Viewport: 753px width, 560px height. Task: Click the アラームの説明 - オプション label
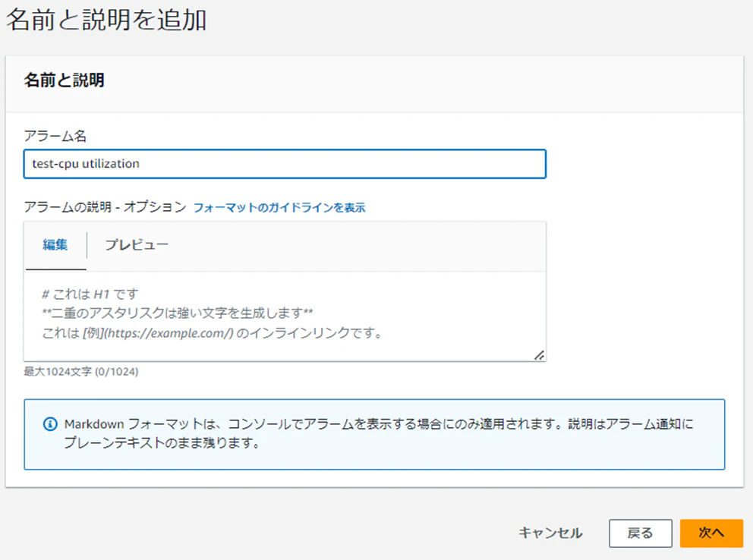point(106,207)
